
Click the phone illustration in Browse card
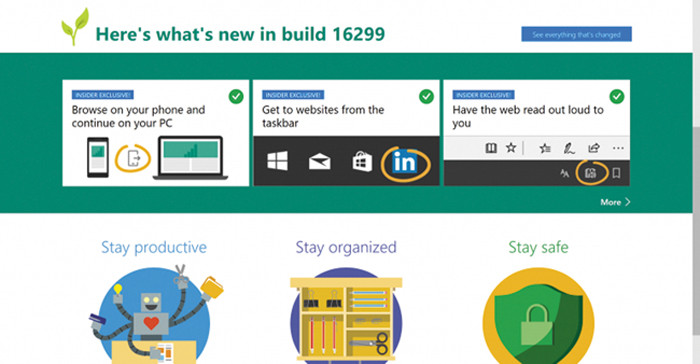point(98,158)
